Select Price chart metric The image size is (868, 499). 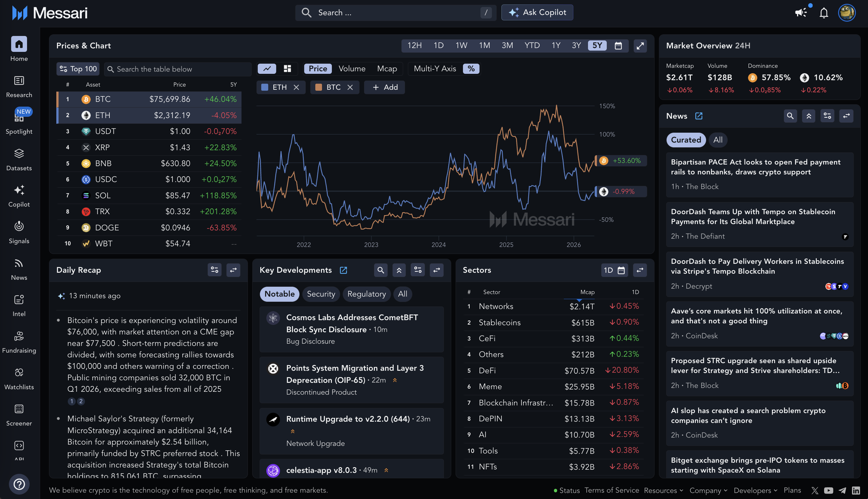318,68
